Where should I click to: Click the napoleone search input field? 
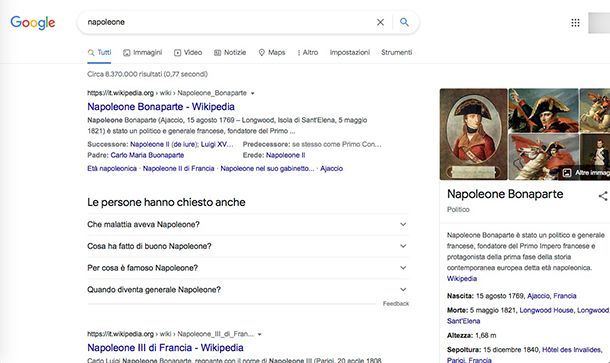point(228,22)
